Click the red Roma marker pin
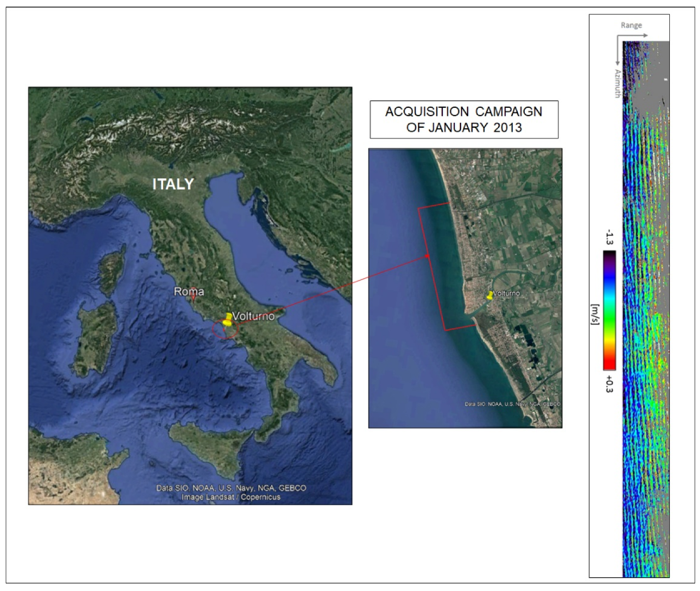 (193, 298)
